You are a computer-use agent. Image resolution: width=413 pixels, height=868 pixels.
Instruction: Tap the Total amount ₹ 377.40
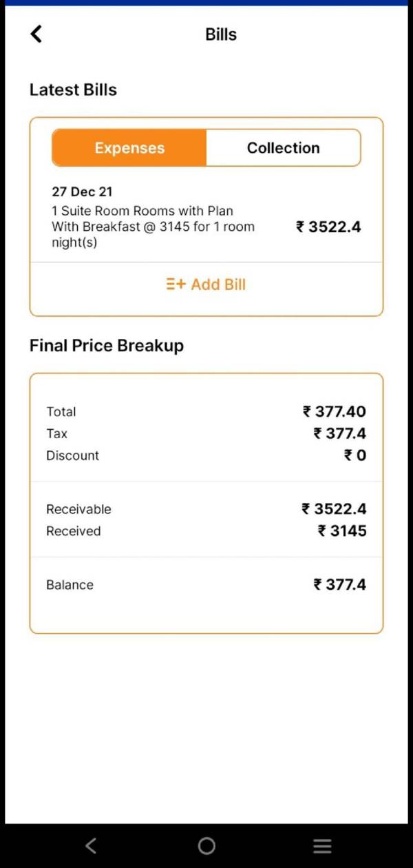coord(334,412)
